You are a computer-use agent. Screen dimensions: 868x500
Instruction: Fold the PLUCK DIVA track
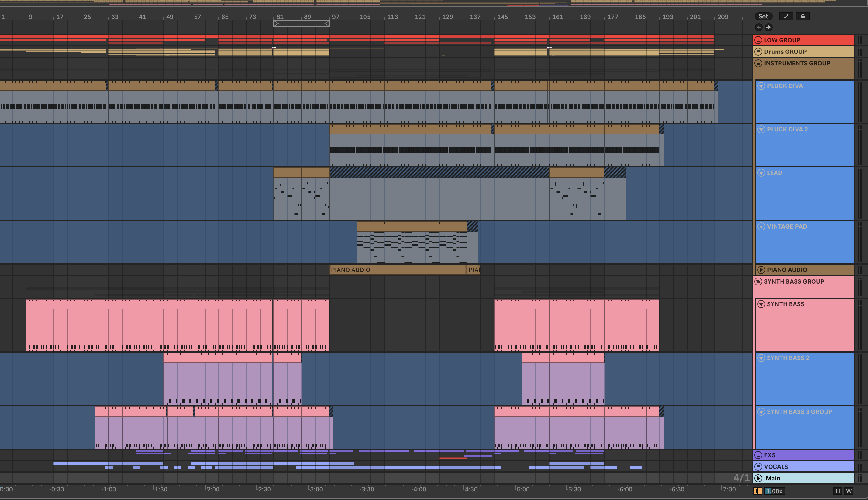pyautogui.click(x=761, y=86)
